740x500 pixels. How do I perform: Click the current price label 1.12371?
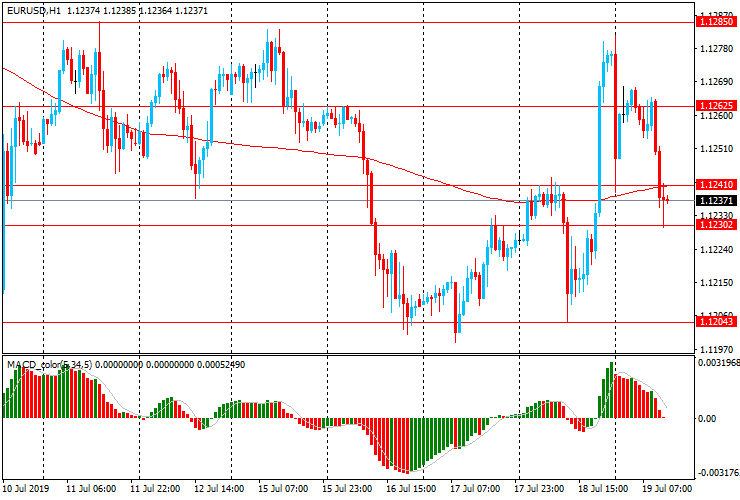pyautogui.click(x=716, y=201)
